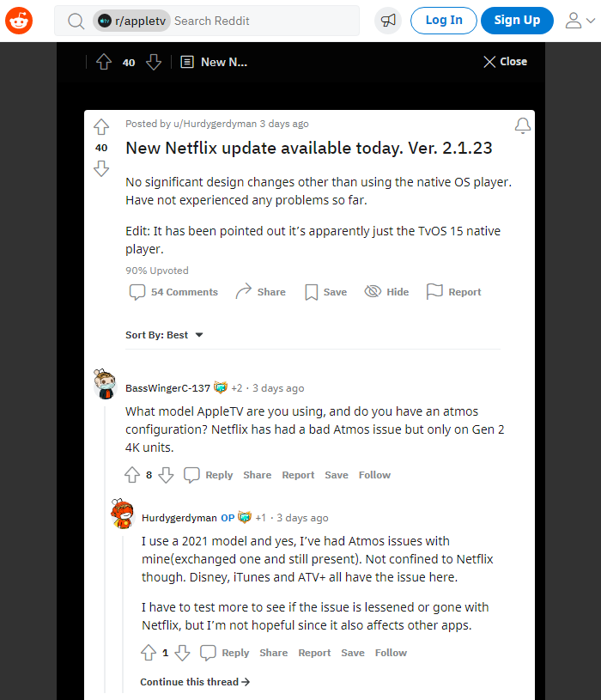
Task: Expand the Sort By: Best dropdown
Action: 164,335
